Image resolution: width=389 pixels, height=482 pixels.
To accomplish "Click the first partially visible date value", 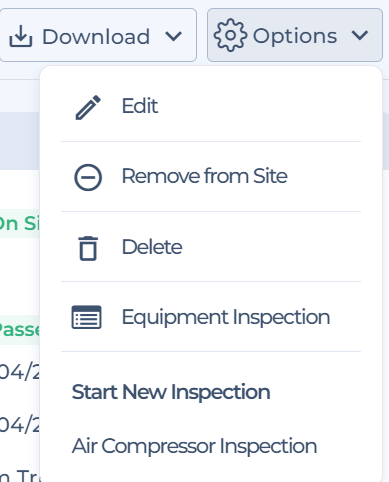I will point(20,371).
